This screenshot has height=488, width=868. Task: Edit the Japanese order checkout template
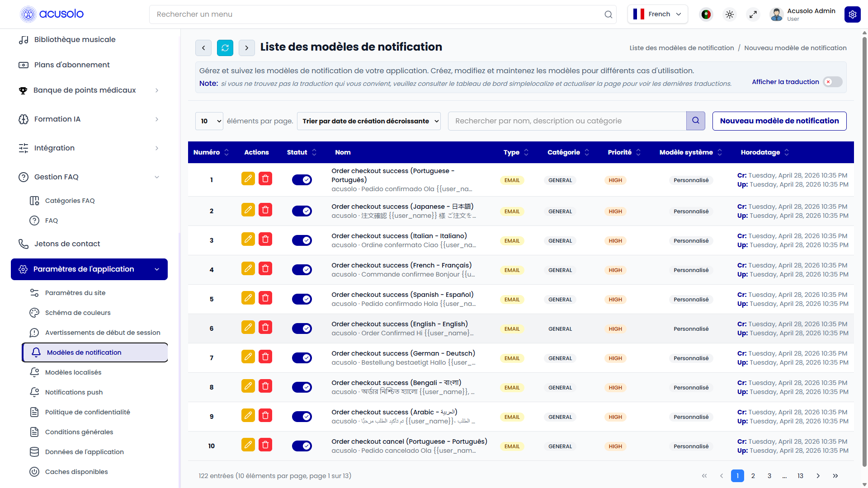[248, 210]
